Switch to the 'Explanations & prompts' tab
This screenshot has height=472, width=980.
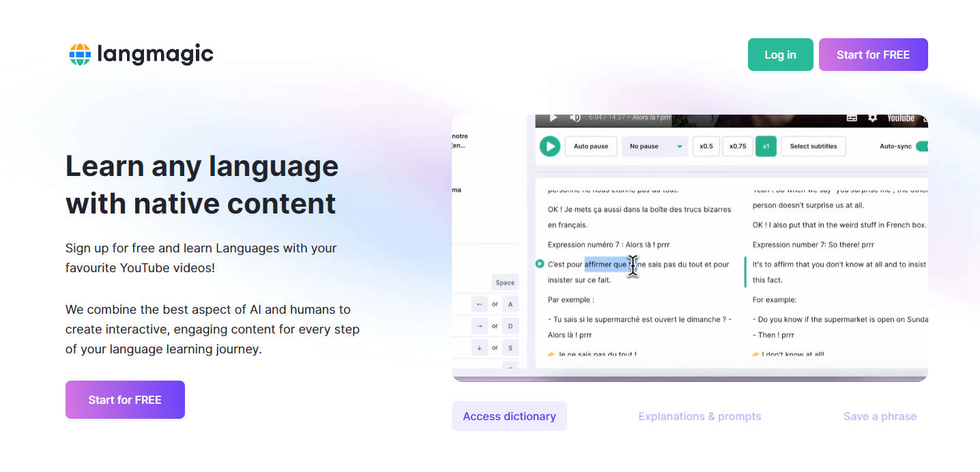(700, 416)
